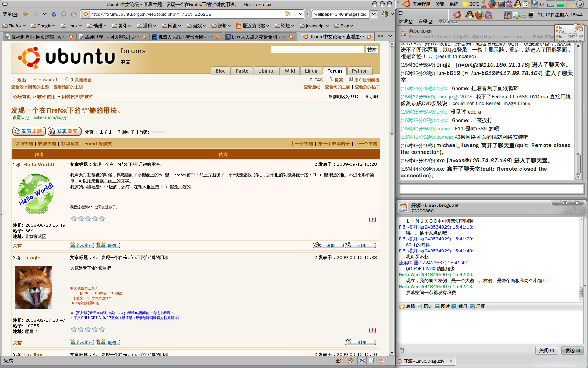Click 屏蔽 block icon in QQ chat
This screenshot has height=368, width=588.
tap(477, 306)
